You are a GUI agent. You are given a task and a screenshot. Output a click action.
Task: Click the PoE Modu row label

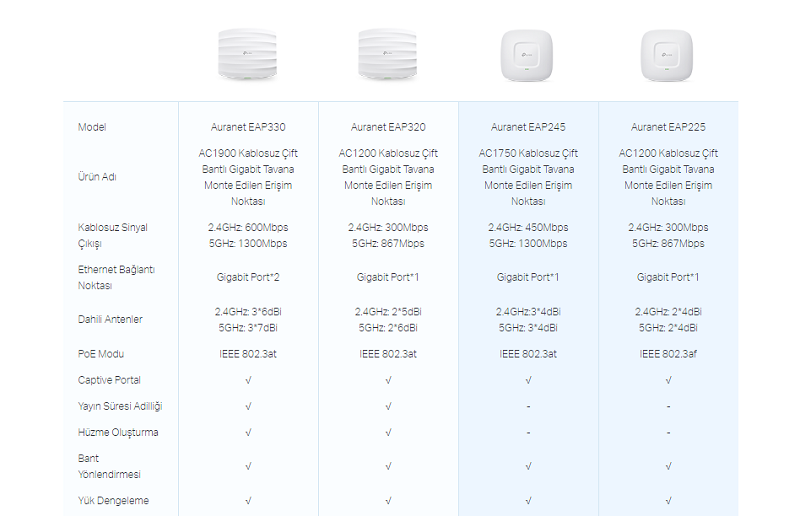tap(101, 354)
